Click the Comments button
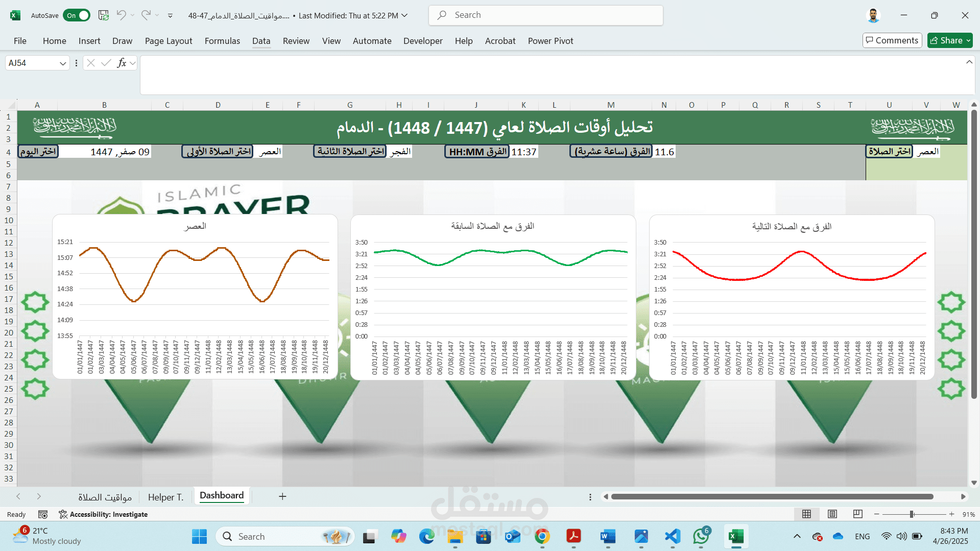The width and height of the screenshot is (980, 551). coord(892,40)
